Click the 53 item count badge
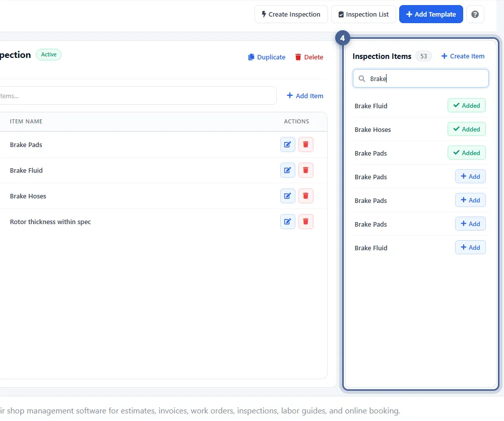This screenshot has width=504, height=421. [423, 56]
